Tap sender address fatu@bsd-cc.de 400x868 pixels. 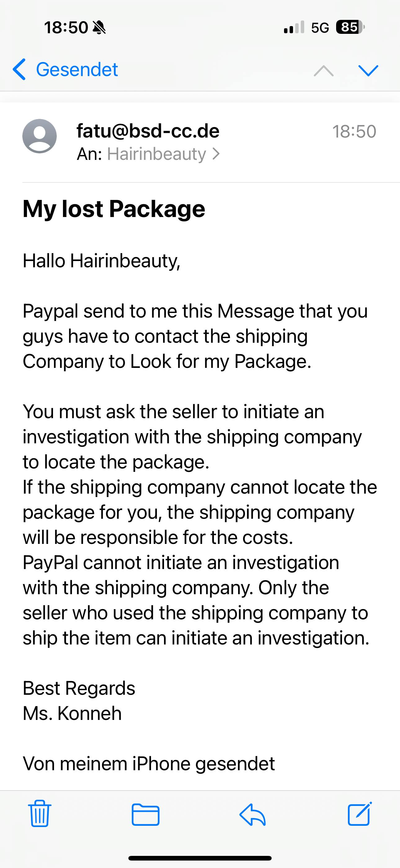point(148,131)
